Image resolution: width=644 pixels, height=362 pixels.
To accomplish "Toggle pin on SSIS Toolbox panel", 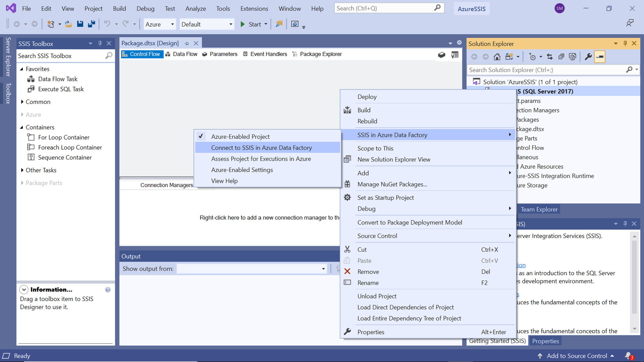I will coord(100,43).
